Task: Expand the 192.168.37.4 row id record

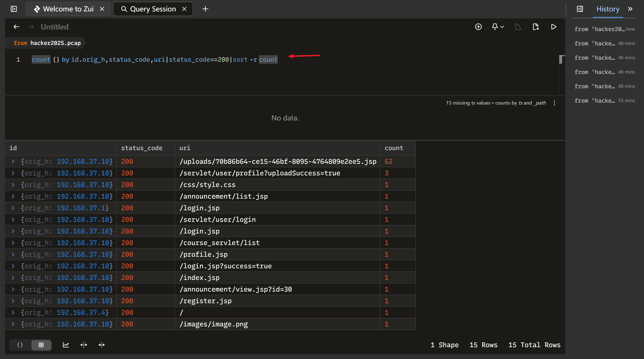Action: coord(13,312)
